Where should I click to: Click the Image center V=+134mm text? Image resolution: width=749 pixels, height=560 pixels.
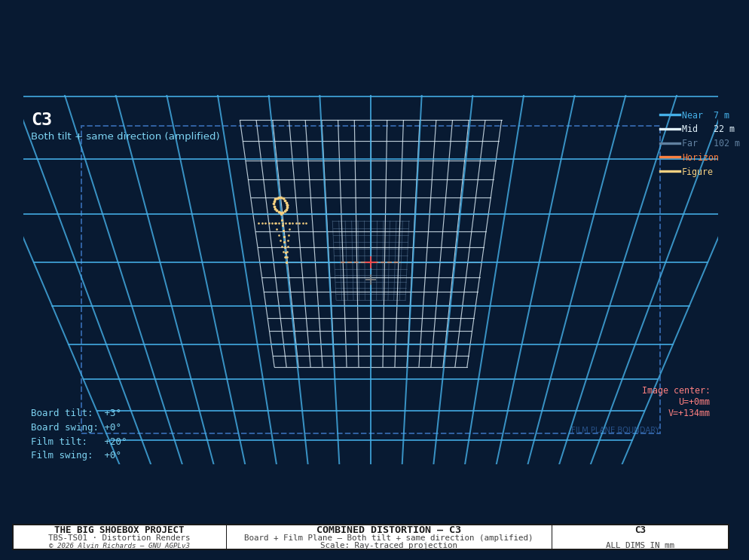coord(689,413)
